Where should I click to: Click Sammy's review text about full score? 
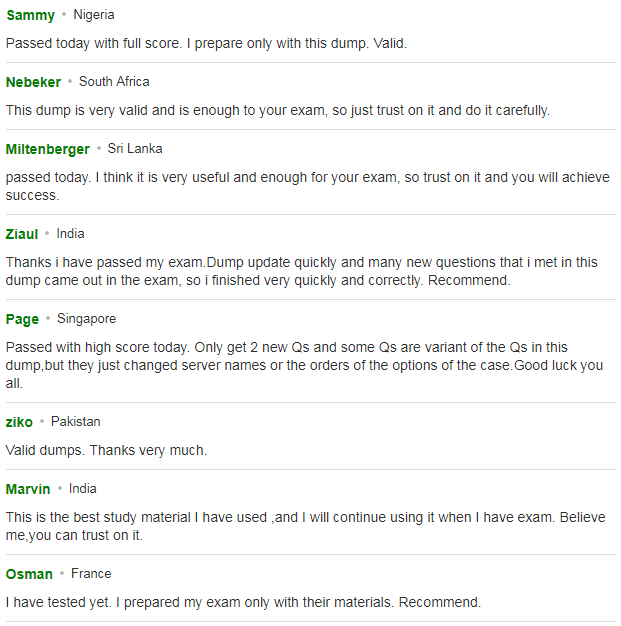pos(206,44)
